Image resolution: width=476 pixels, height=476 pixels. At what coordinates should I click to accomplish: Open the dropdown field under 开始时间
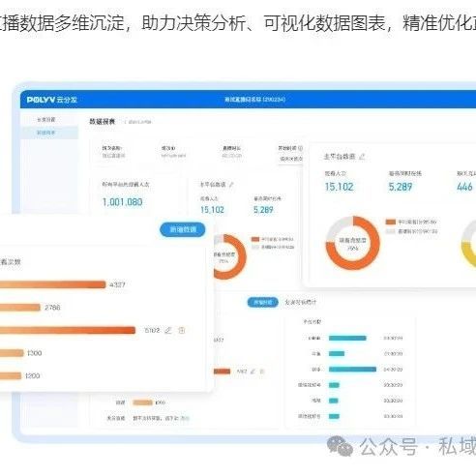pos(290,159)
